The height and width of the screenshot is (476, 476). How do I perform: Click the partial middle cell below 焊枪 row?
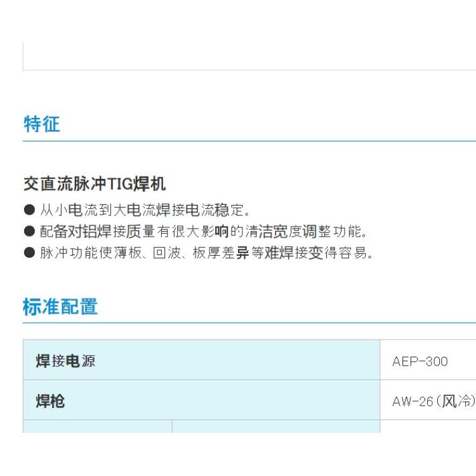tap(276, 426)
